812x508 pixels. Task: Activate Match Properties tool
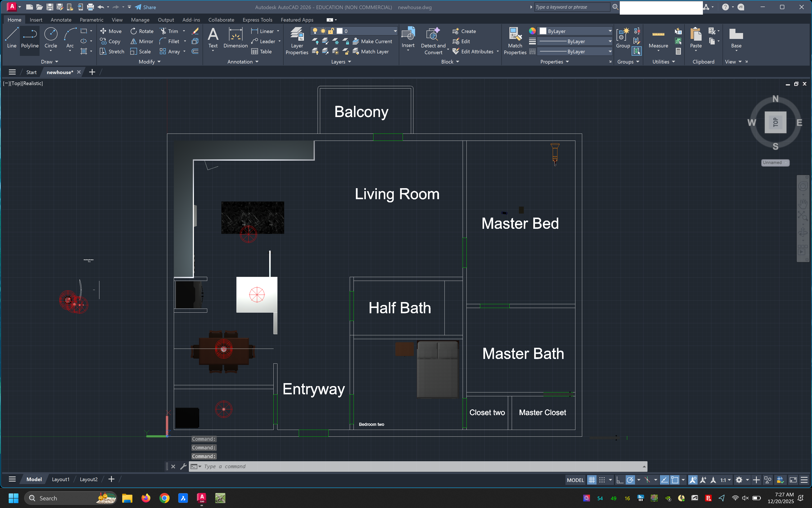[515, 41]
